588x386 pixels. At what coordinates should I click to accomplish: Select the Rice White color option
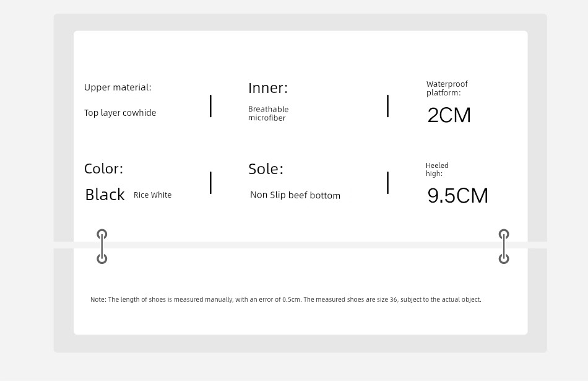point(152,195)
